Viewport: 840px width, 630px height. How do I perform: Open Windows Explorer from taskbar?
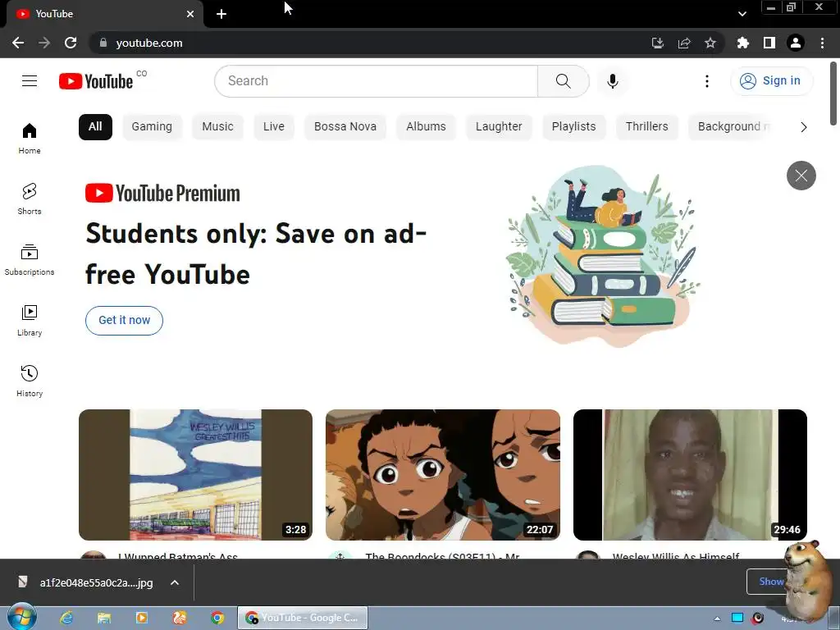click(x=104, y=618)
